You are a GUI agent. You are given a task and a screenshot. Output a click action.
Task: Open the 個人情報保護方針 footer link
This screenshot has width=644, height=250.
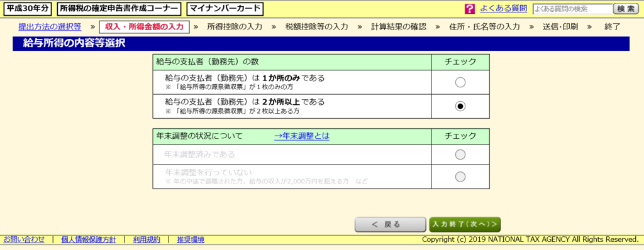pos(88,239)
